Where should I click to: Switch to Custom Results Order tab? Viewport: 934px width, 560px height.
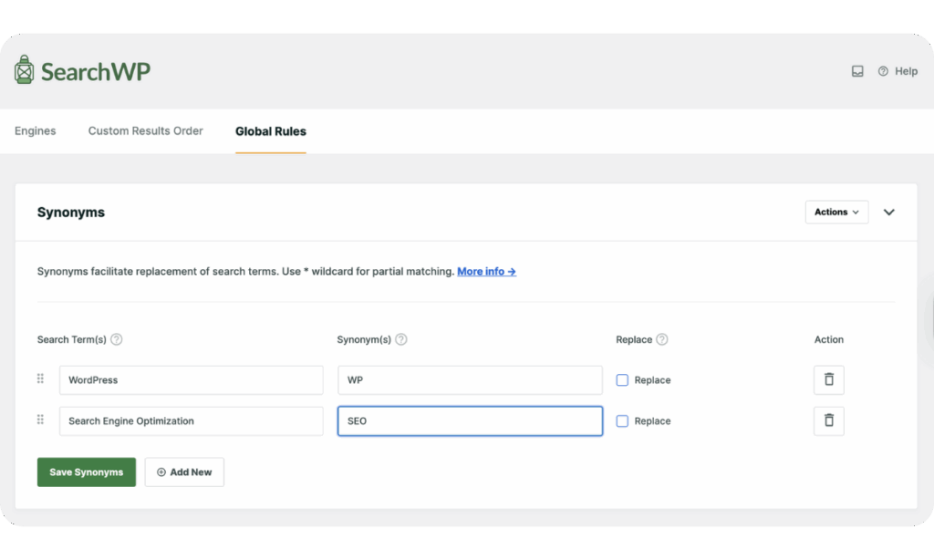coord(145,131)
